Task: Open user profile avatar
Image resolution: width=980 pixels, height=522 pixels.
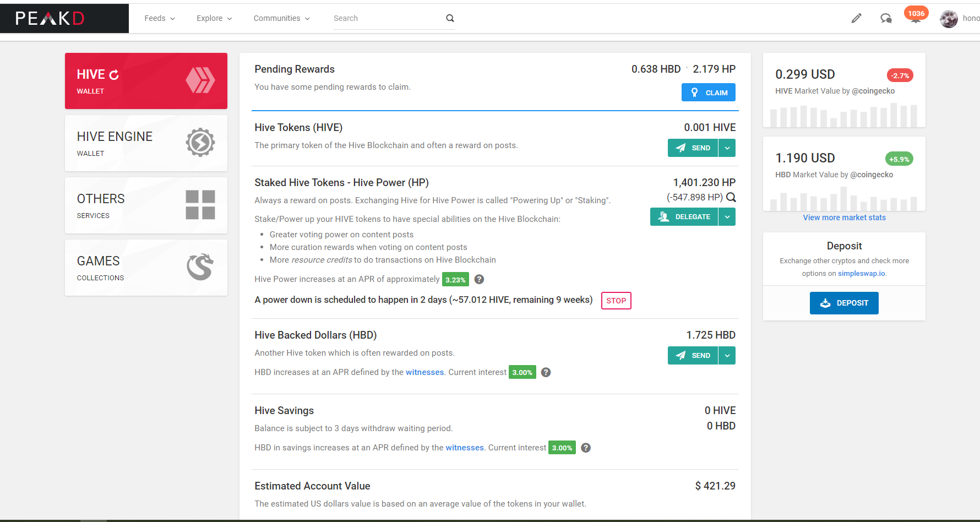Action: [x=949, y=19]
